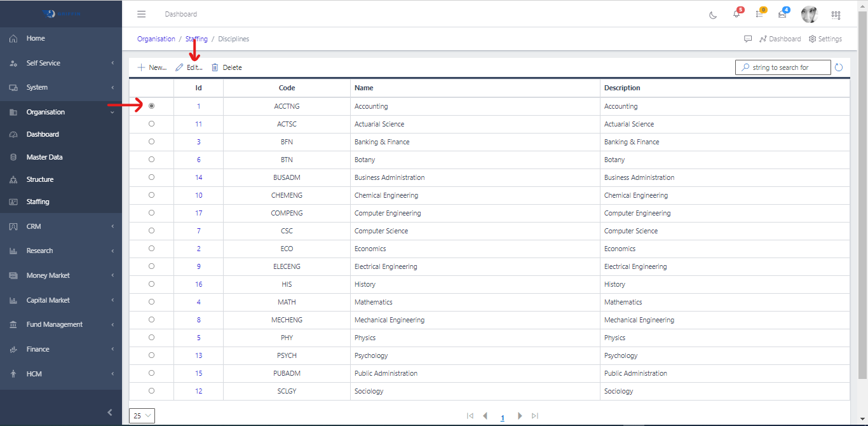Open the tasks list icon

tap(759, 14)
